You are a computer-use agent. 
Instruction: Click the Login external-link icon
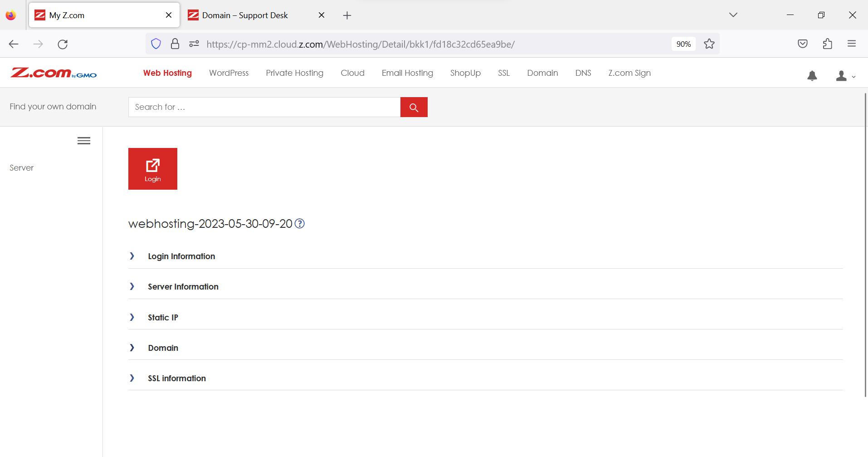pos(152,164)
